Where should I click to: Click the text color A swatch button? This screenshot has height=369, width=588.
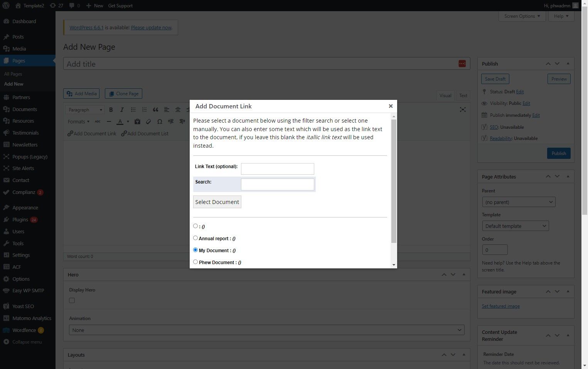[120, 121]
